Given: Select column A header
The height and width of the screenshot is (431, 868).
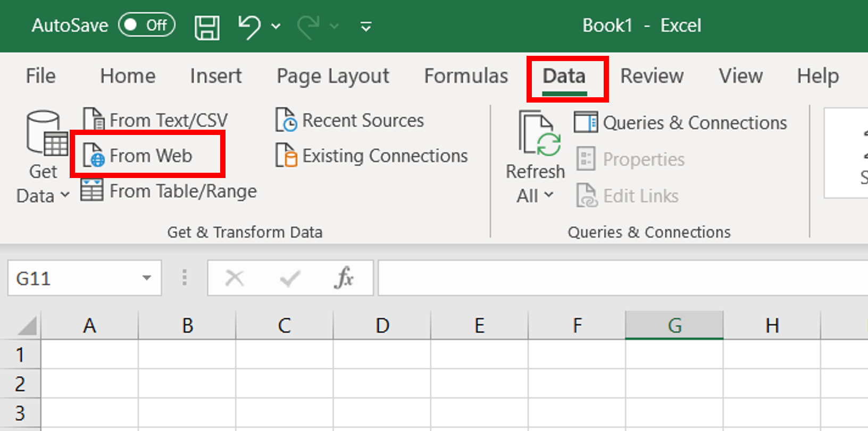Looking at the screenshot, I should click(89, 325).
